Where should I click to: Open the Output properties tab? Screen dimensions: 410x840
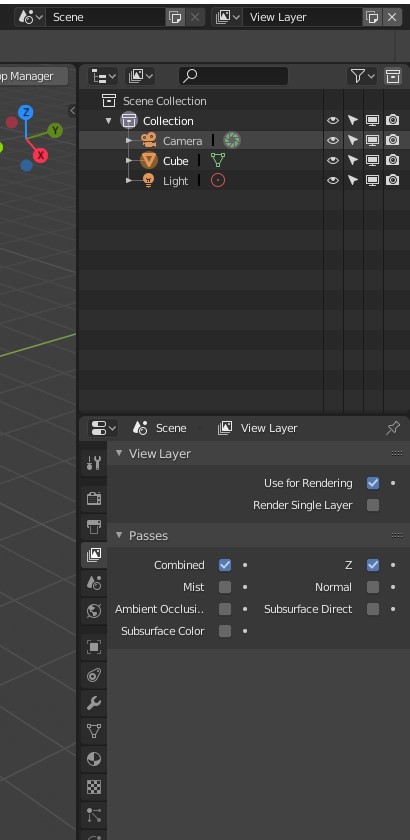tap(94, 527)
